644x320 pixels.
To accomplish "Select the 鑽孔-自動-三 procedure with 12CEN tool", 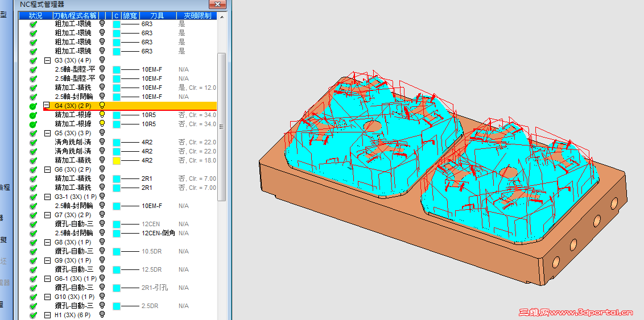I will pyautogui.click(x=75, y=224).
